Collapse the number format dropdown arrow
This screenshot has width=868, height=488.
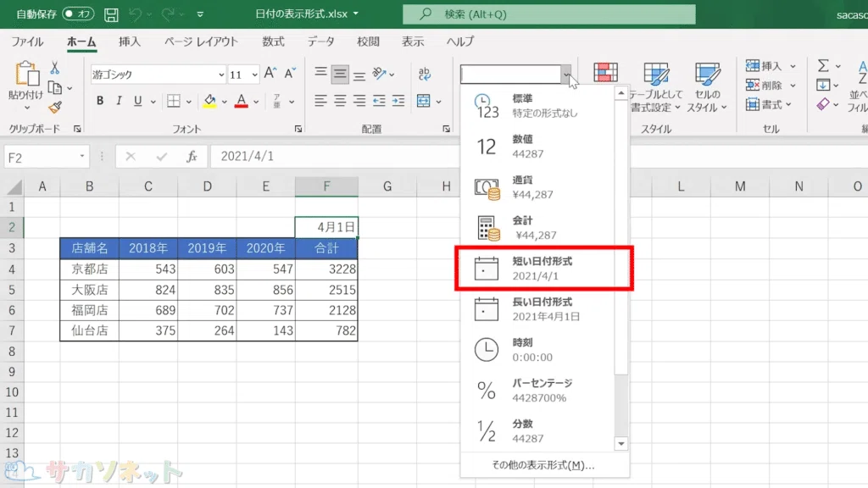[x=566, y=75]
